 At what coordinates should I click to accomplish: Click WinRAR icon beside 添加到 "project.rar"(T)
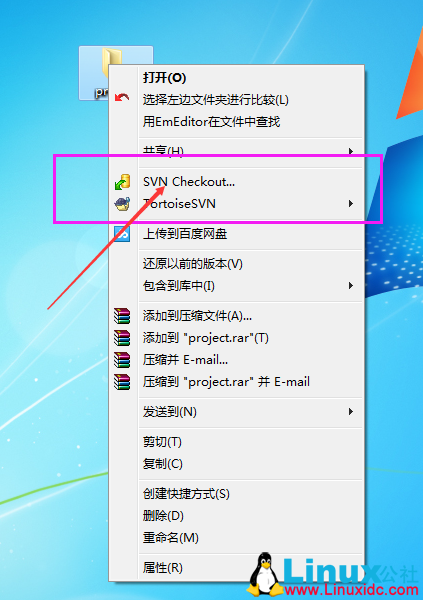(122, 338)
